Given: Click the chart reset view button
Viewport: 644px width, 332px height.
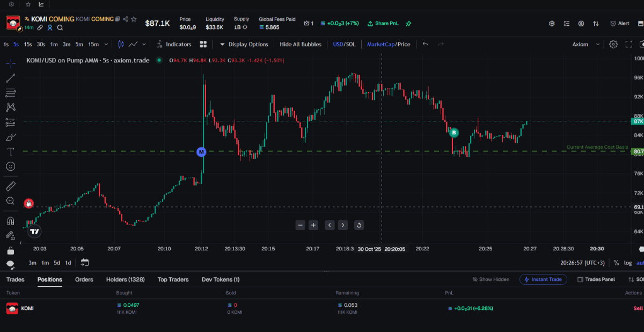Looking at the screenshot, I should (359, 225).
